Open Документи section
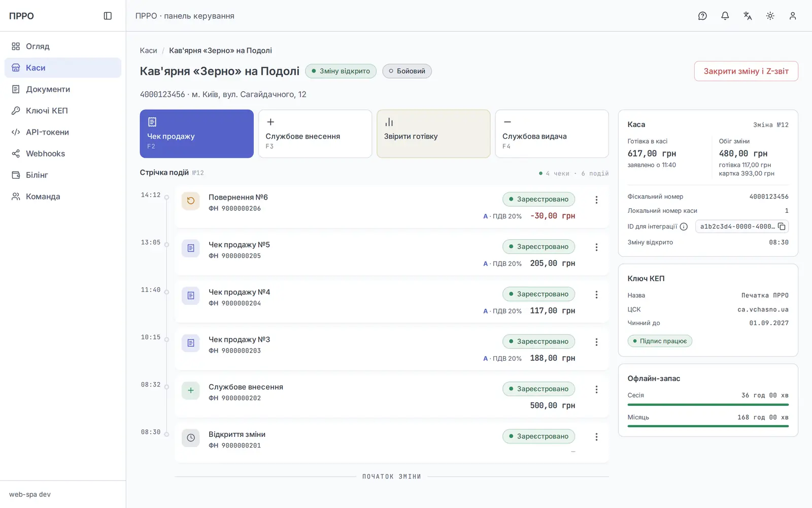 (x=63, y=89)
